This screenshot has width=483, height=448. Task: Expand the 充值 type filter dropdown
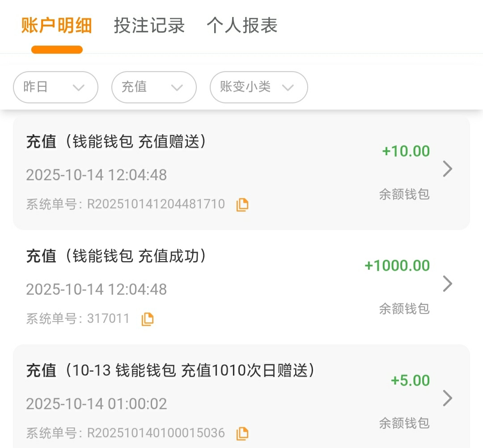153,87
